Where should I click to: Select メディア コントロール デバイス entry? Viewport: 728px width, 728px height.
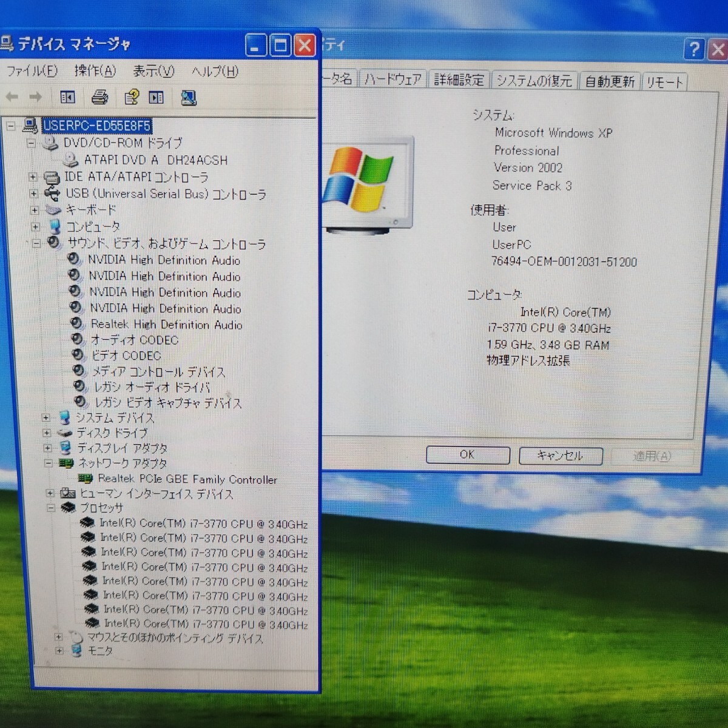[x=158, y=371]
